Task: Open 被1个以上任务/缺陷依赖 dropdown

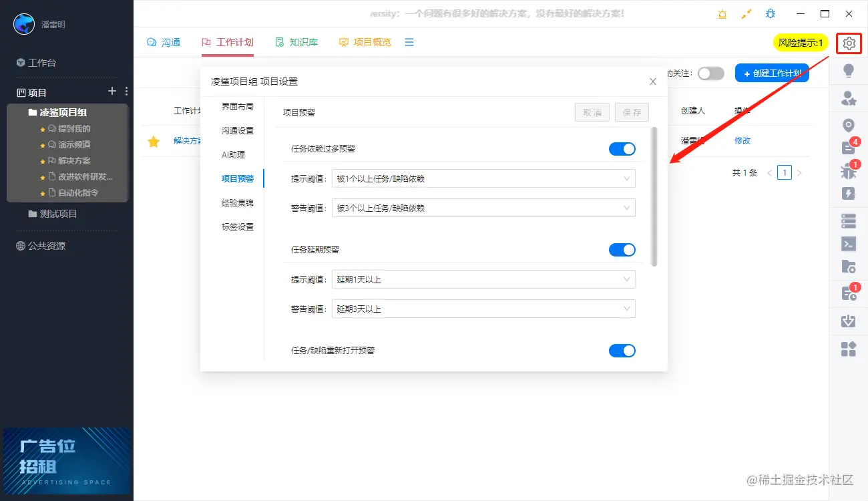Action: pos(483,178)
